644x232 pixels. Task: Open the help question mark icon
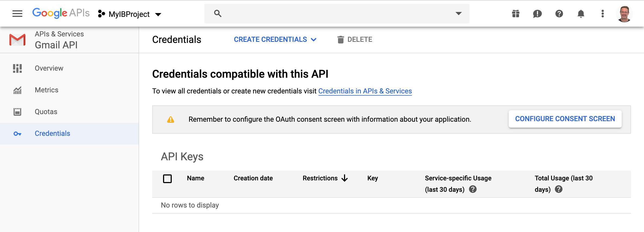(559, 14)
